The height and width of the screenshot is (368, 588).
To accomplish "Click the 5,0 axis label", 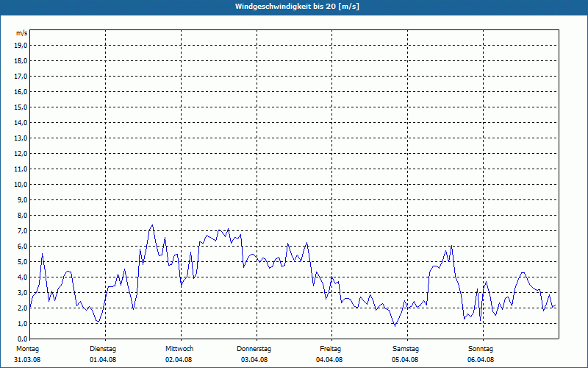I will click(x=22, y=262).
